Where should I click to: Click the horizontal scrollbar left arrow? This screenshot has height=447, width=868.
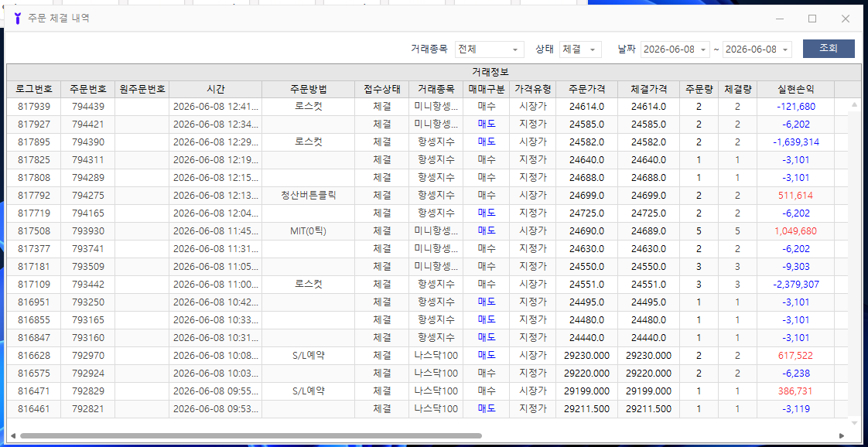point(12,436)
